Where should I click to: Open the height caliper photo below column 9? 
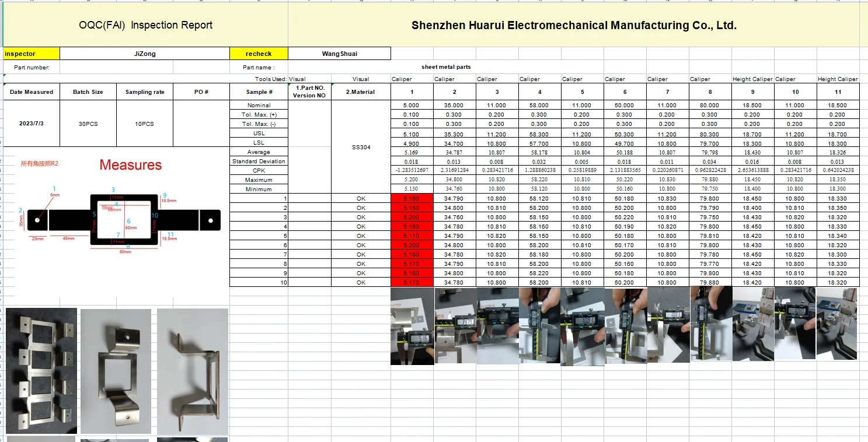click(753, 324)
